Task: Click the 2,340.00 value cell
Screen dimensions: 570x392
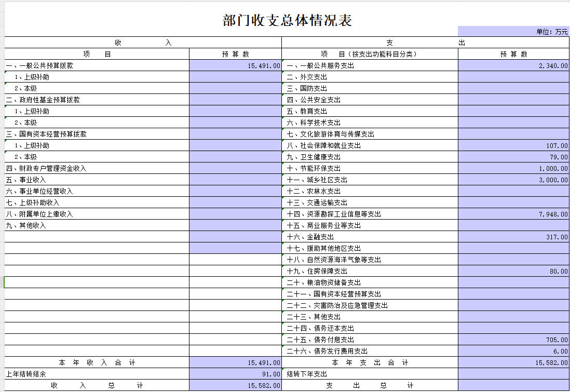Action: click(513, 65)
